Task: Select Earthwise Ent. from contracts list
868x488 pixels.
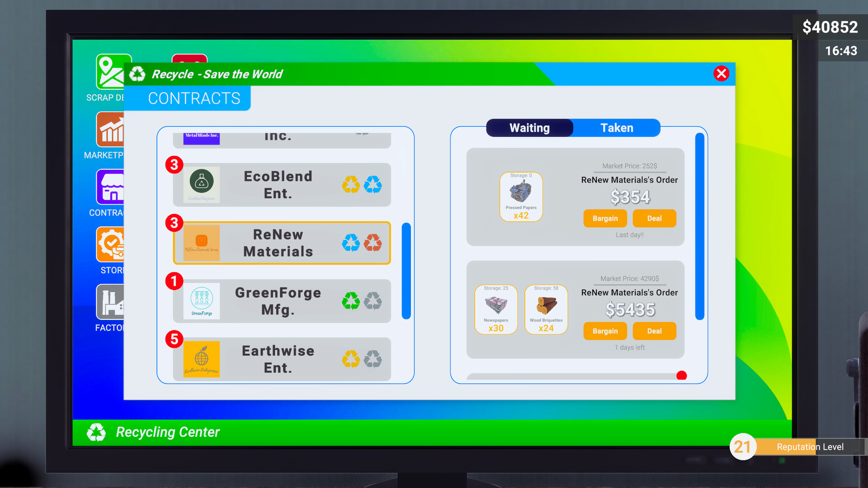Action: pos(278,359)
